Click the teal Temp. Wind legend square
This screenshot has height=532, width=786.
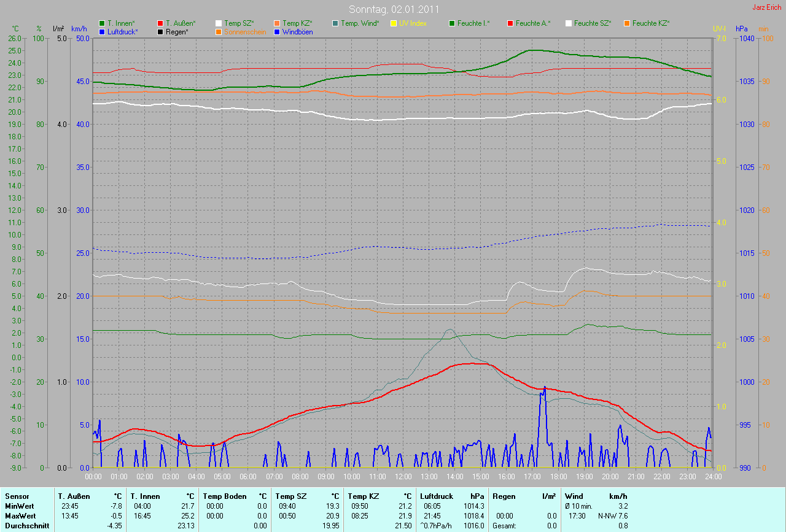335,23
